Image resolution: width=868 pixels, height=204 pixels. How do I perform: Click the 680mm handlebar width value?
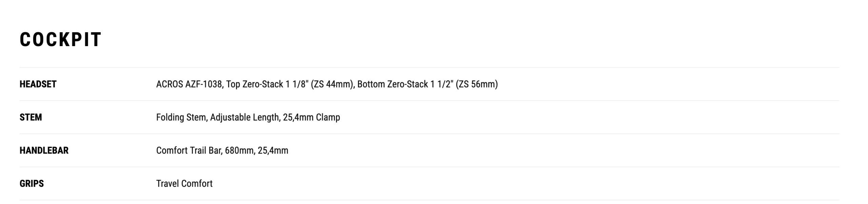click(239, 150)
